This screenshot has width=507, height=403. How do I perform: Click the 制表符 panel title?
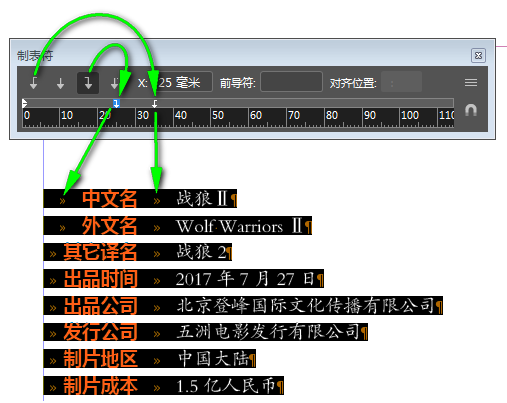pyautogui.click(x=35, y=56)
